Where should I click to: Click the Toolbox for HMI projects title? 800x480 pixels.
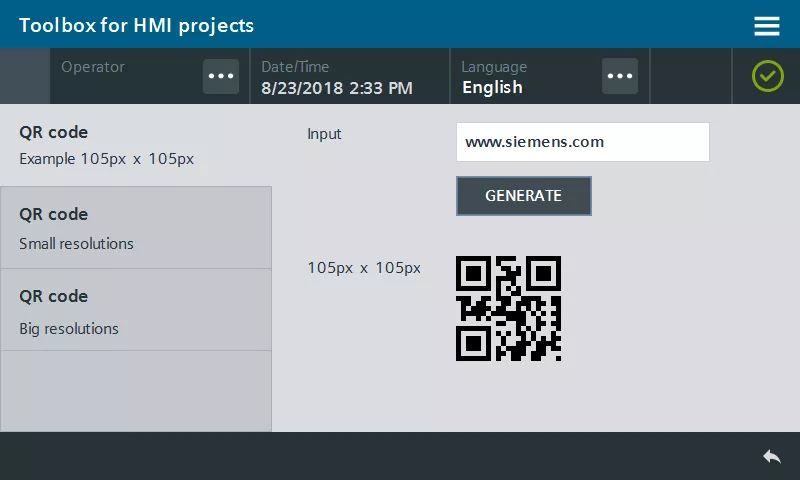coord(136,26)
